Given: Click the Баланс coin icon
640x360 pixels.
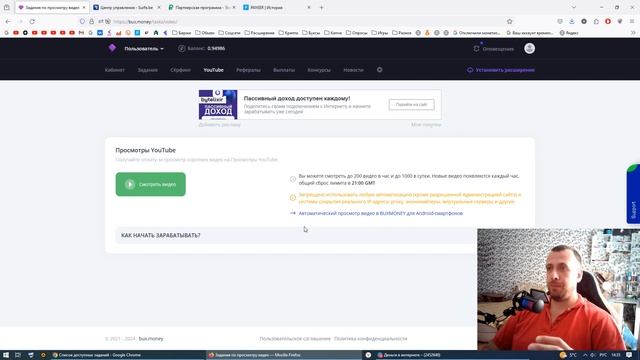Looking at the screenshot, I should coord(182,49).
